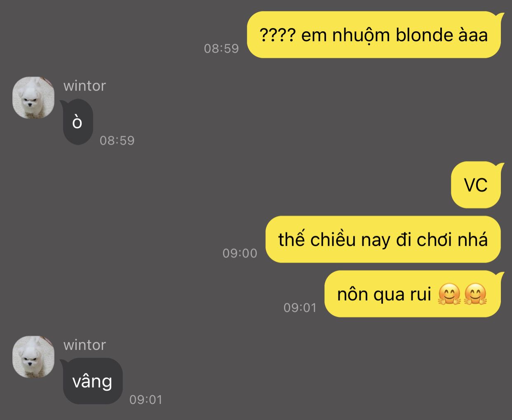This screenshot has width=512, height=420.
Task: Click the wintor name above the 'ò' message
Action: (x=85, y=86)
